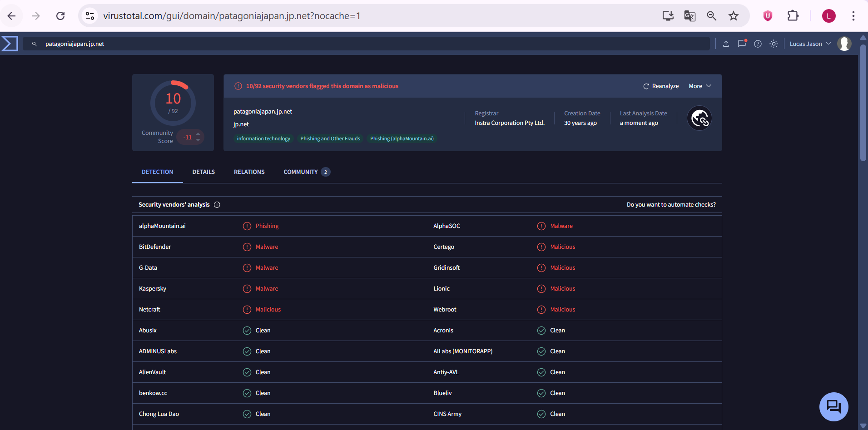This screenshot has width=868, height=430.
Task: Click the domain globe link icon
Action: click(x=699, y=119)
